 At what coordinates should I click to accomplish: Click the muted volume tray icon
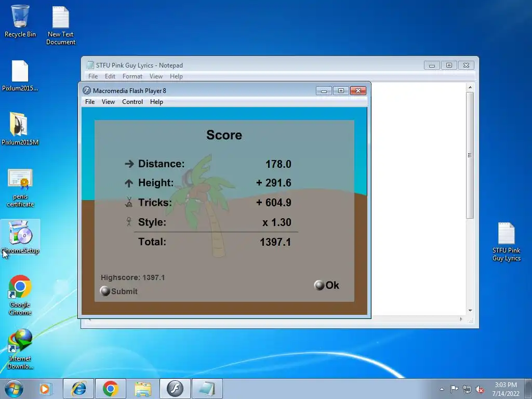(x=480, y=389)
